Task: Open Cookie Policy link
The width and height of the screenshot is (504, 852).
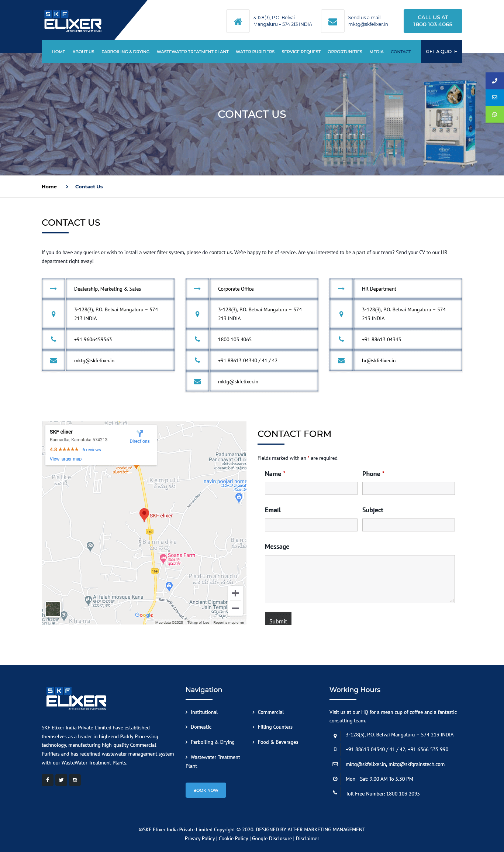Action: coord(234,838)
